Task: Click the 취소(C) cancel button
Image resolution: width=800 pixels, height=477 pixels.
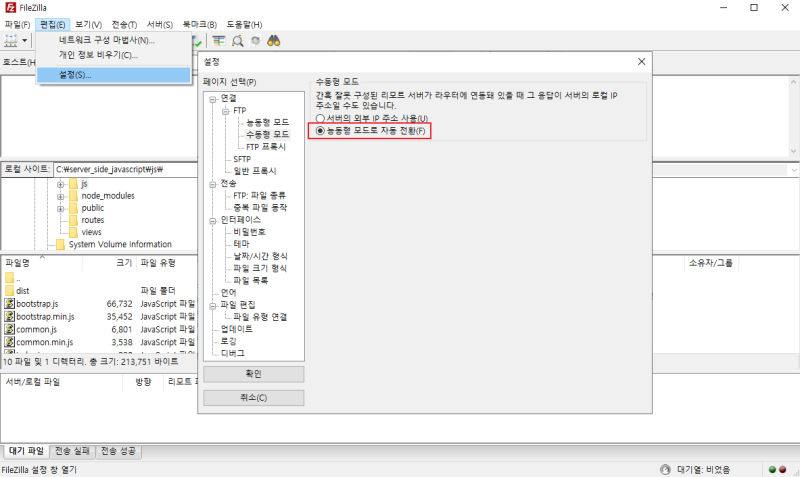Action: click(x=254, y=397)
